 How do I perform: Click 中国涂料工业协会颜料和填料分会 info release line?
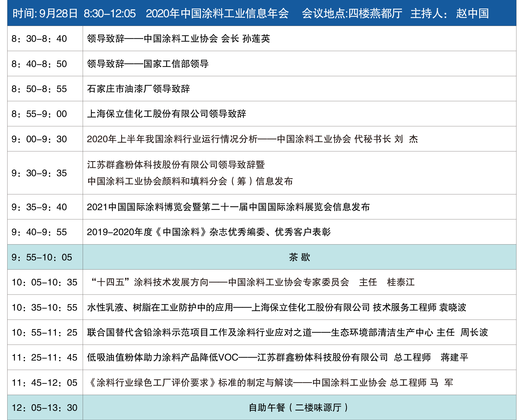190,181
